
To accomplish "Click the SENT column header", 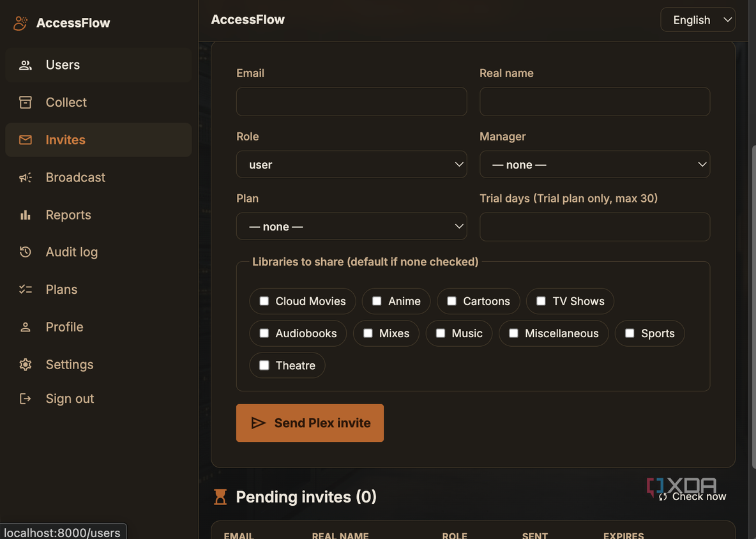I will click(x=534, y=536).
